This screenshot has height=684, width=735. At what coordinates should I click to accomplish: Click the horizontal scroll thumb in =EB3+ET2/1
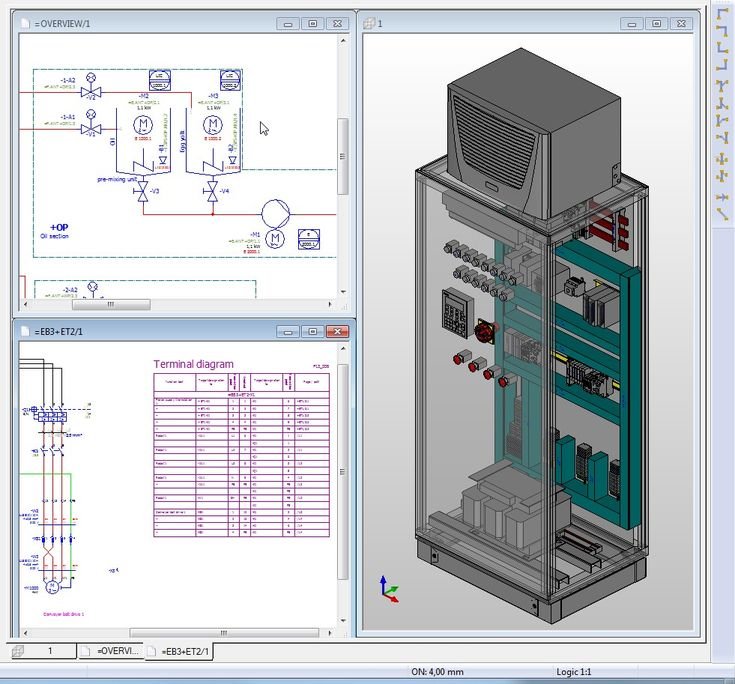[x=224, y=633]
